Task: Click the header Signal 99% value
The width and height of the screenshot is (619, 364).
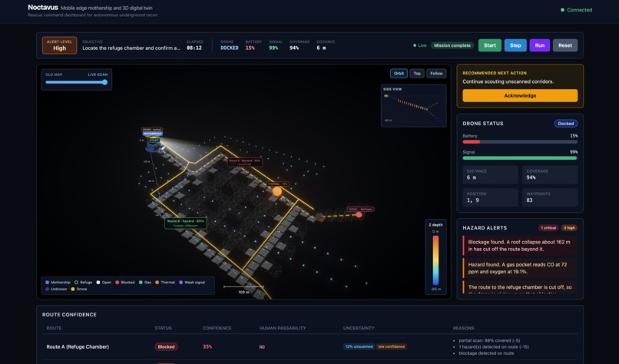Action: (273, 48)
